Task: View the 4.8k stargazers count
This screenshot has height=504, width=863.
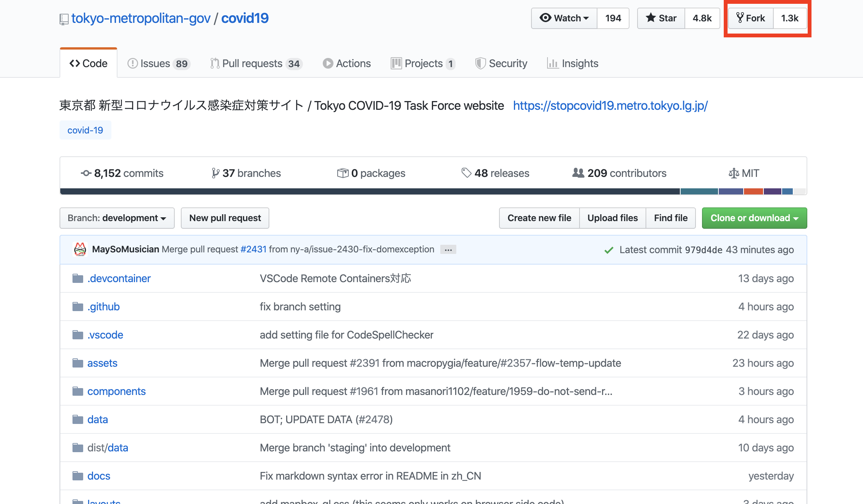Action: pyautogui.click(x=702, y=18)
